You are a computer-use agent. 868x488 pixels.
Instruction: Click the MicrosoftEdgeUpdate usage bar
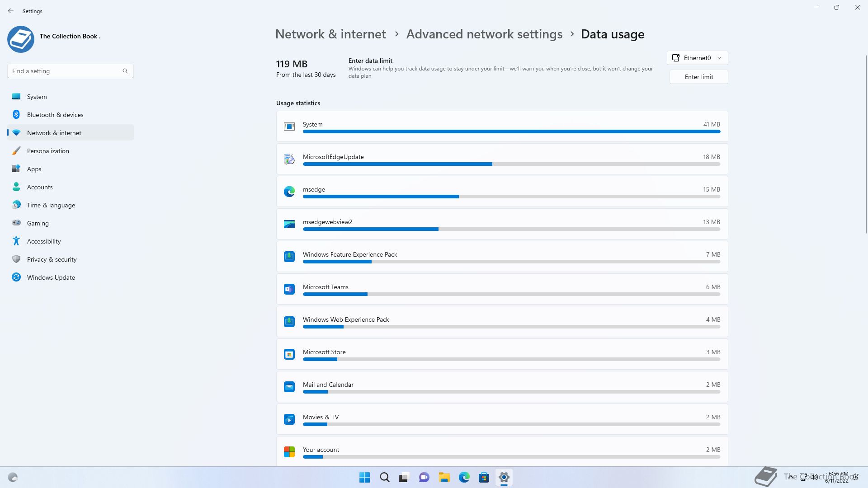pyautogui.click(x=511, y=164)
